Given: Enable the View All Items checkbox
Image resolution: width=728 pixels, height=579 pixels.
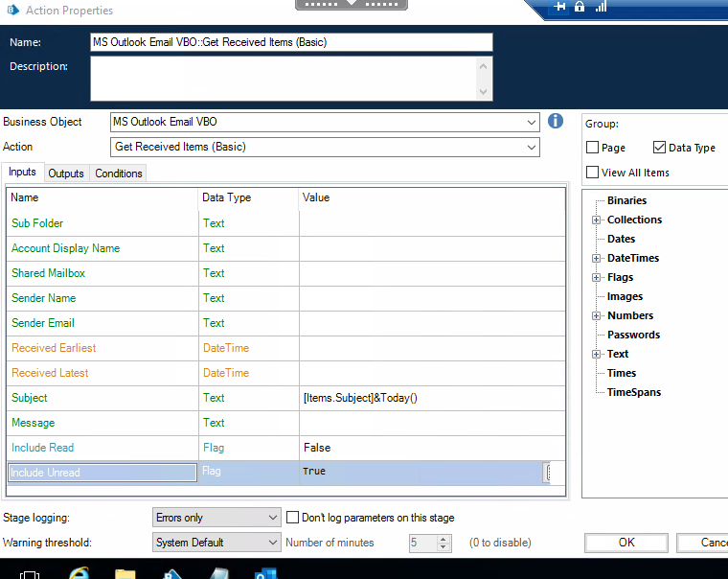Looking at the screenshot, I should pos(592,173).
